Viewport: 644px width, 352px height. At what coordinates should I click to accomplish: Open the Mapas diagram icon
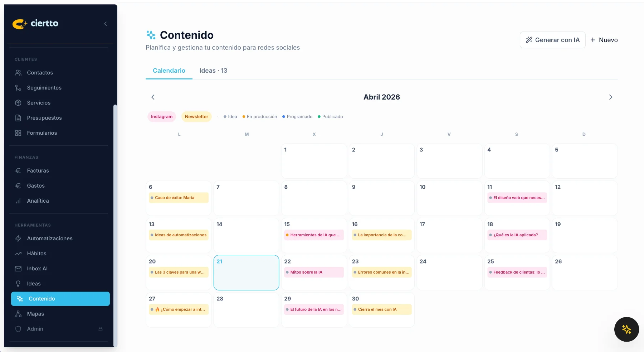point(18,314)
